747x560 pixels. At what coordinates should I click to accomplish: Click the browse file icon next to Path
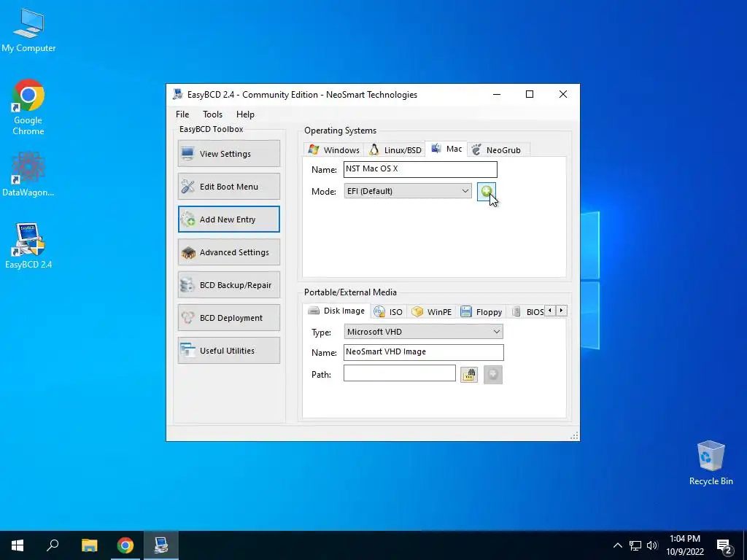[x=469, y=375]
